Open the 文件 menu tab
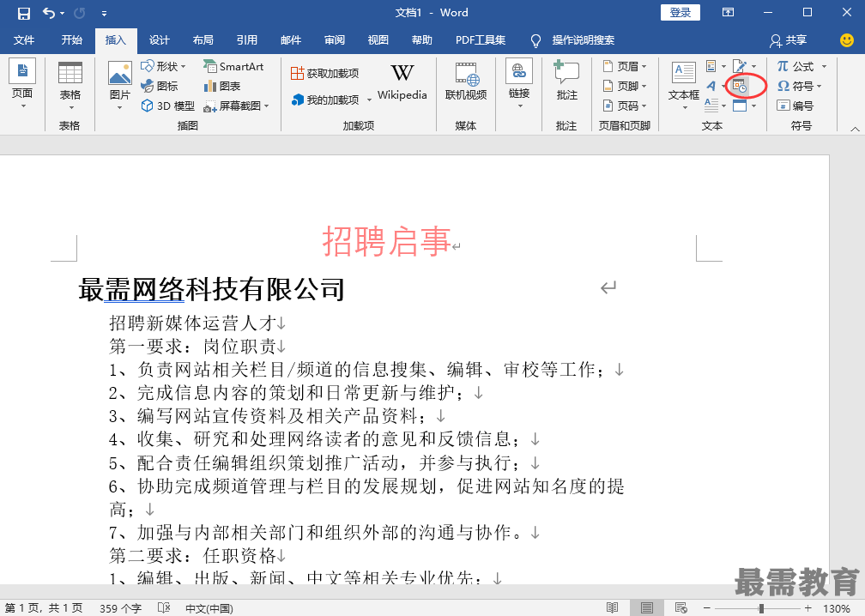The width and height of the screenshot is (865, 616). pyautogui.click(x=24, y=39)
